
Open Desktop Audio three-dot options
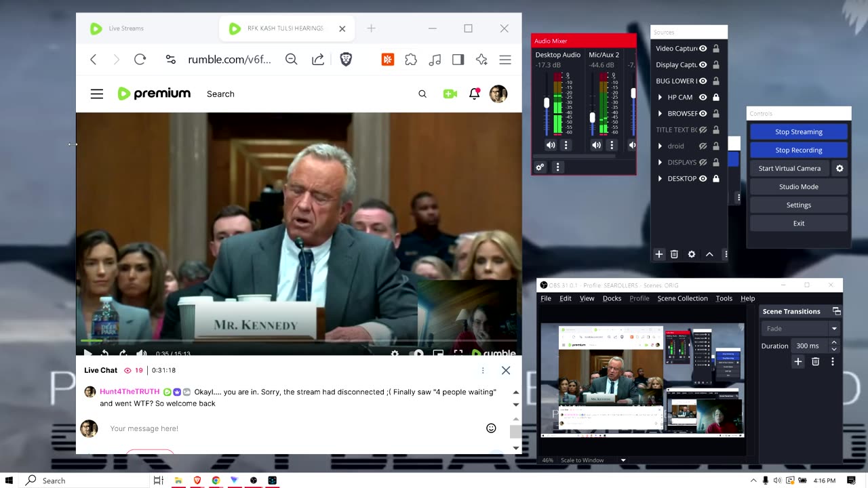point(566,145)
